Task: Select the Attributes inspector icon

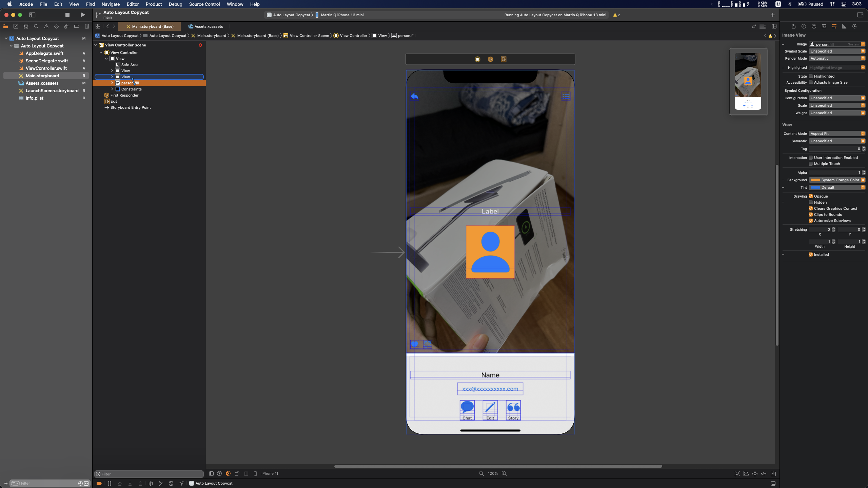Action: 834,26
